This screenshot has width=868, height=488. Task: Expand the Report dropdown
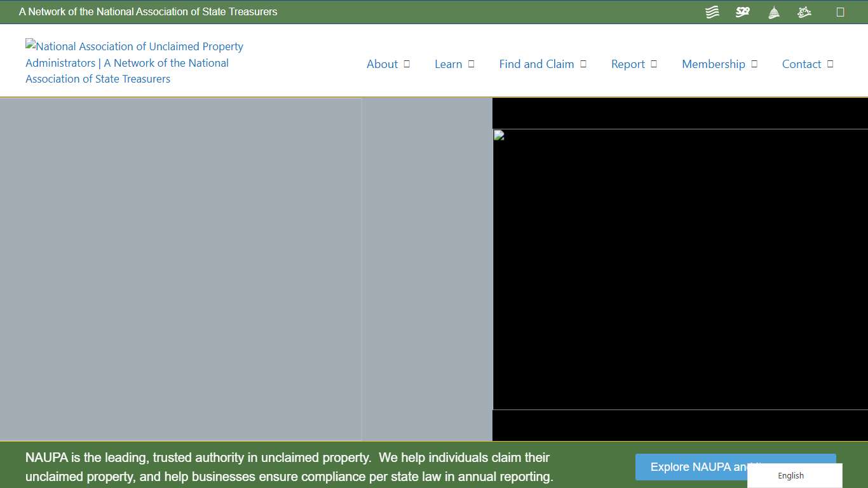tap(654, 64)
